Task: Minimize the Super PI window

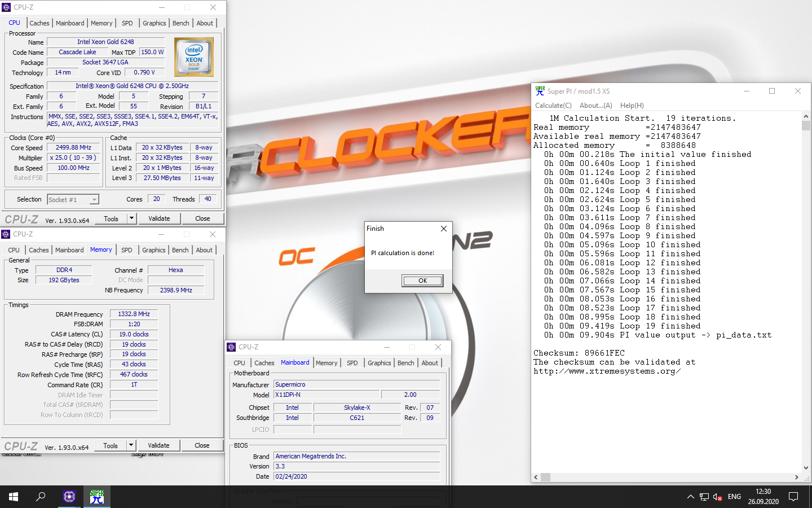Action: pos(746,91)
